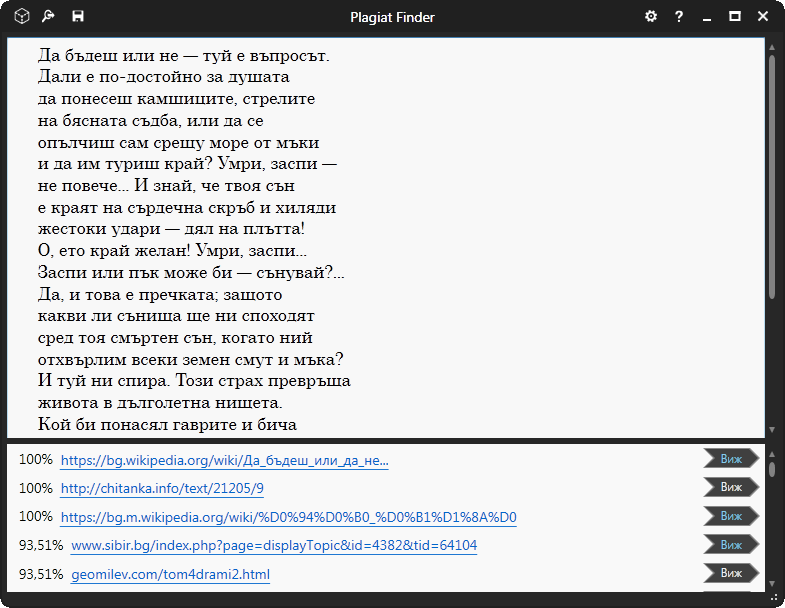Open the geomilev.com/tom4drami2.html link
The height and width of the screenshot is (608, 785).
pos(170,574)
